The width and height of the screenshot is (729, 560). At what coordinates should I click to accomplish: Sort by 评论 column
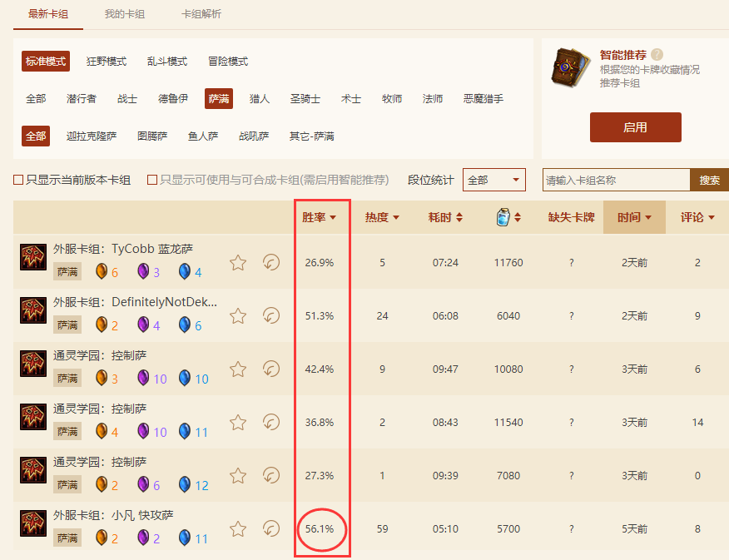(697, 217)
